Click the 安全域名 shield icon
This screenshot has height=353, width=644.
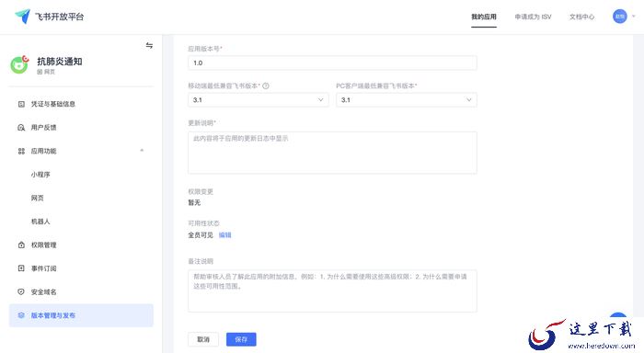pos(21,291)
